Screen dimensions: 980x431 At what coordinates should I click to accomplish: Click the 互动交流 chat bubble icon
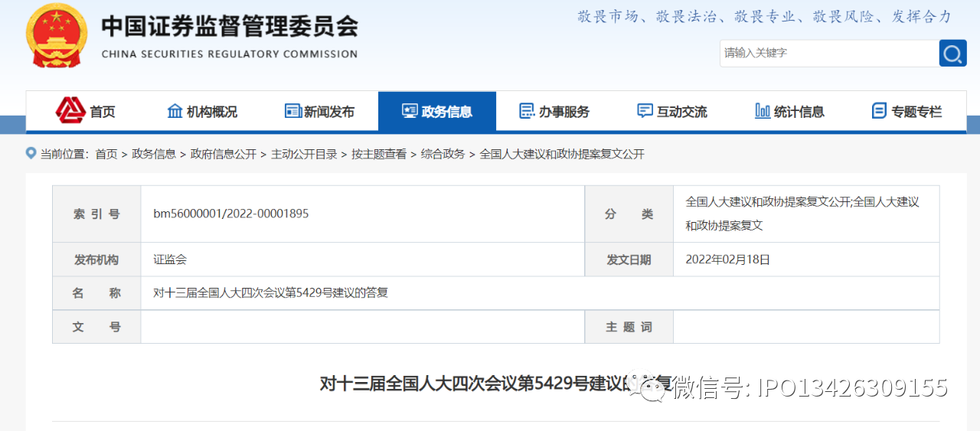point(645,111)
